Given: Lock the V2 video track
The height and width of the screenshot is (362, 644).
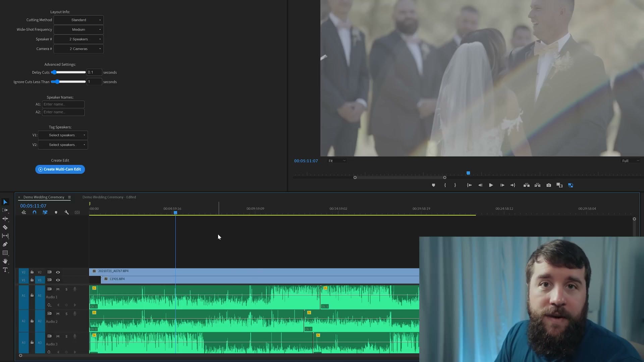Looking at the screenshot, I should pyautogui.click(x=32, y=272).
